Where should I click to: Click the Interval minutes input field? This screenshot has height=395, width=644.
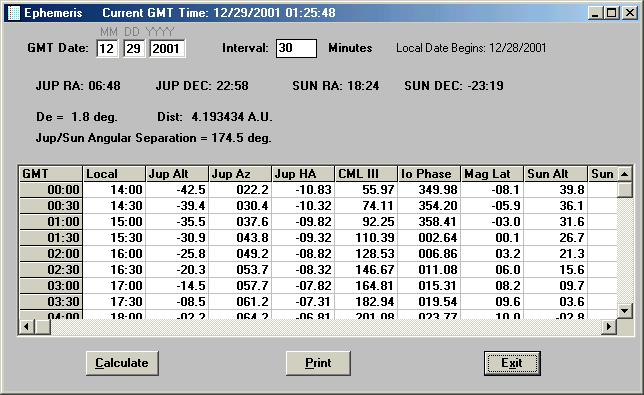click(296, 48)
